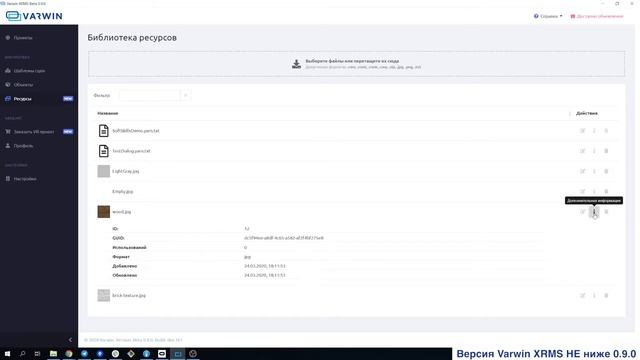Open the Справка dropdown in the header
This screenshot has width=640, height=360.
tap(548, 16)
